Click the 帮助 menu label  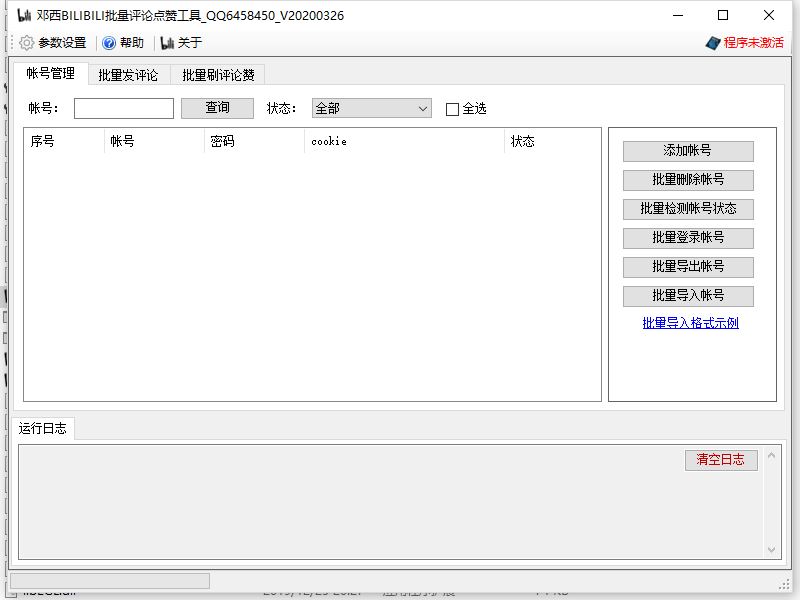tap(132, 43)
